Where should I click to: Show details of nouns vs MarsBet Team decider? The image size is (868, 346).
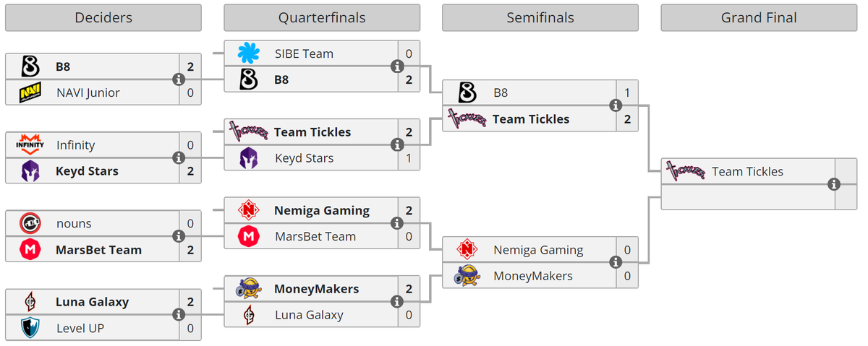179,237
